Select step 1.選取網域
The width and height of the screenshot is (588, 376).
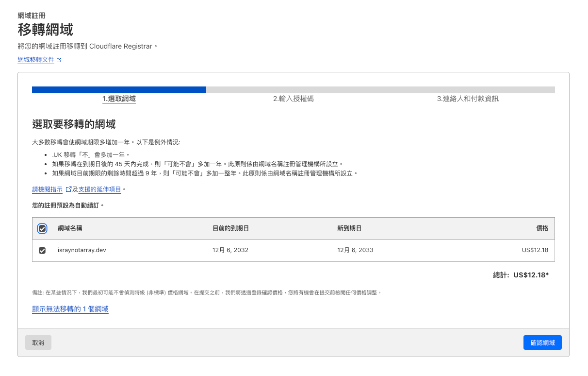pos(119,99)
